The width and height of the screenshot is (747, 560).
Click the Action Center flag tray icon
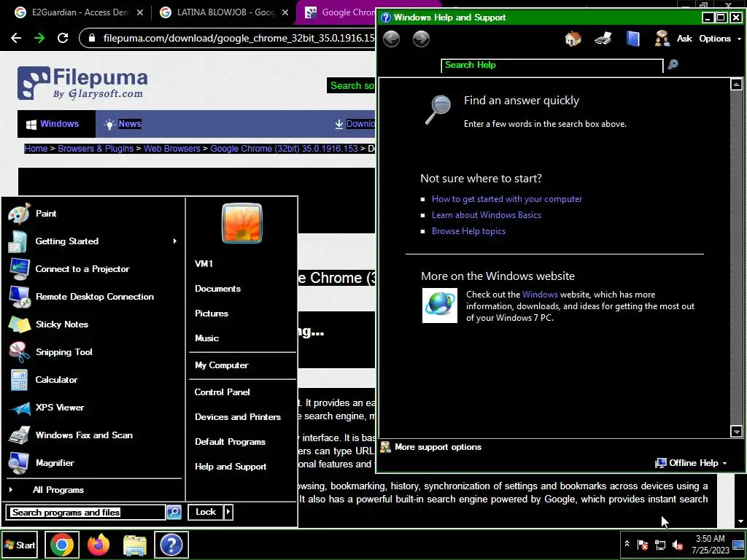click(643, 545)
